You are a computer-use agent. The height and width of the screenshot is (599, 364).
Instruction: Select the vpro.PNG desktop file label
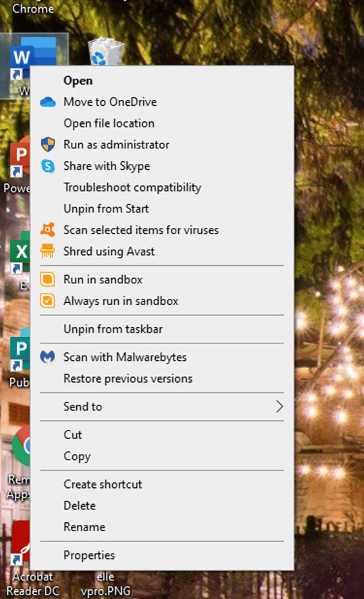[x=105, y=584]
